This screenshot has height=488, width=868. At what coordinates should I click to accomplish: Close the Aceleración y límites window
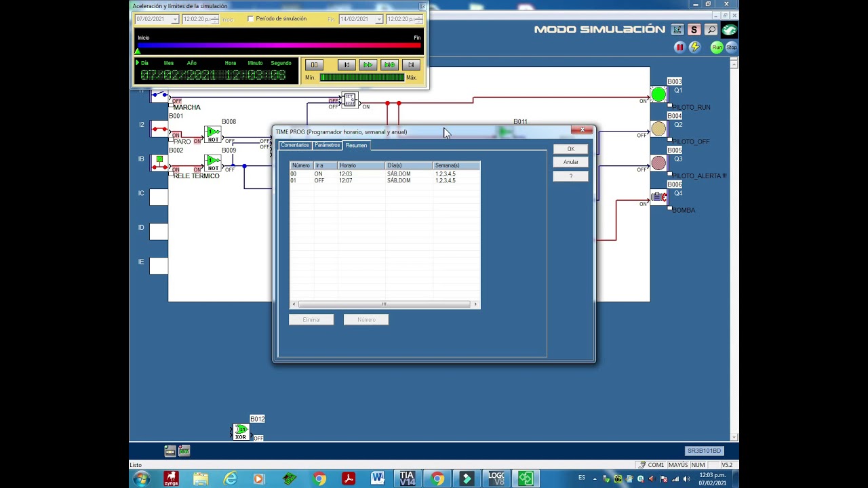[422, 6]
